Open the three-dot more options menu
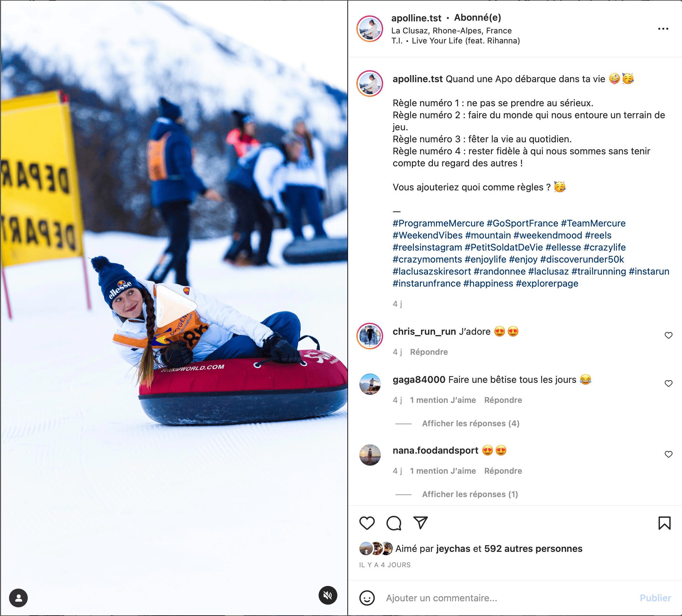 pos(663,29)
